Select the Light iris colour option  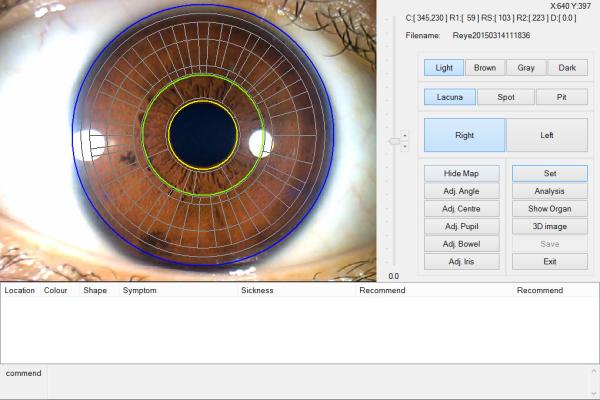[x=444, y=68]
